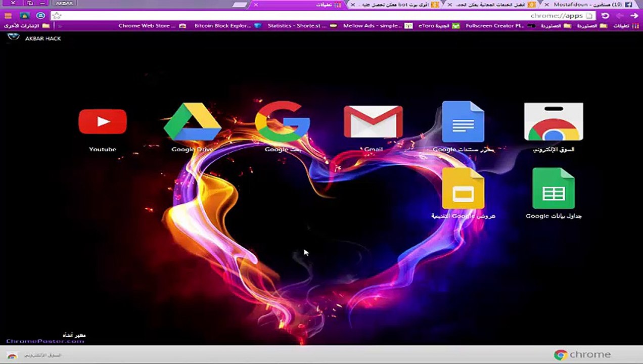Expand the Other bookmarks folder
Viewport: 643px width, 364px height.
point(27,26)
